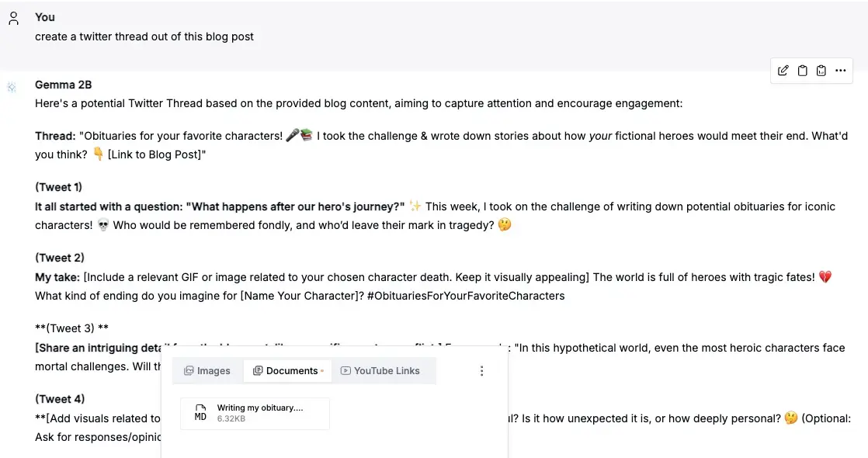Click the "(Tweet 1)" heading

(x=59, y=187)
